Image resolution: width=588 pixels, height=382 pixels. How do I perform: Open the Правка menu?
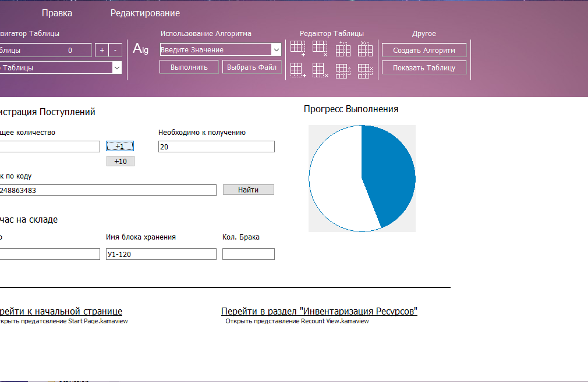(x=57, y=13)
